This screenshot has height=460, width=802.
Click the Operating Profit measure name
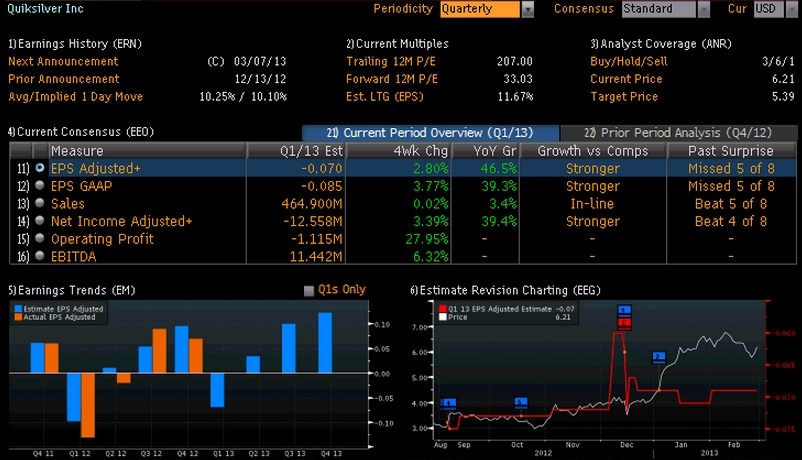coord(102,239)
